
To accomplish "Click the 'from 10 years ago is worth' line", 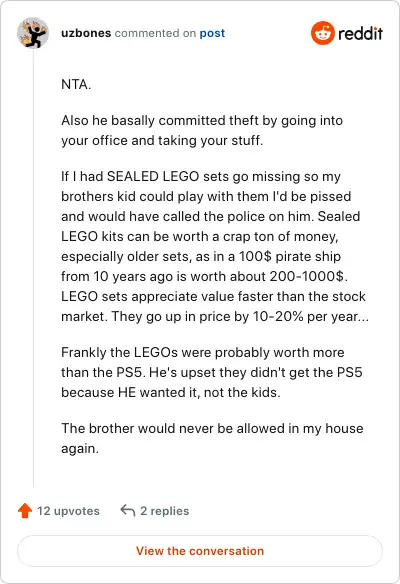I will [x=204, y=276].
